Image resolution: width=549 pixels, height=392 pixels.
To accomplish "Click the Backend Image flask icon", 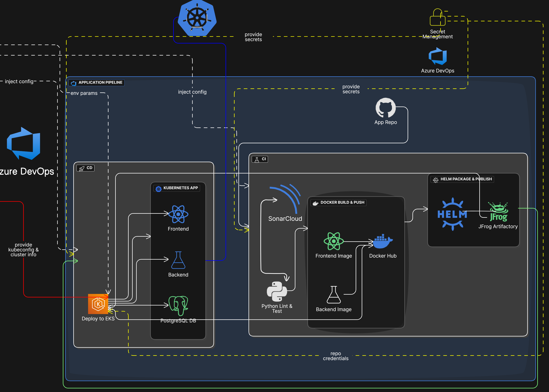I will [334, 294].
